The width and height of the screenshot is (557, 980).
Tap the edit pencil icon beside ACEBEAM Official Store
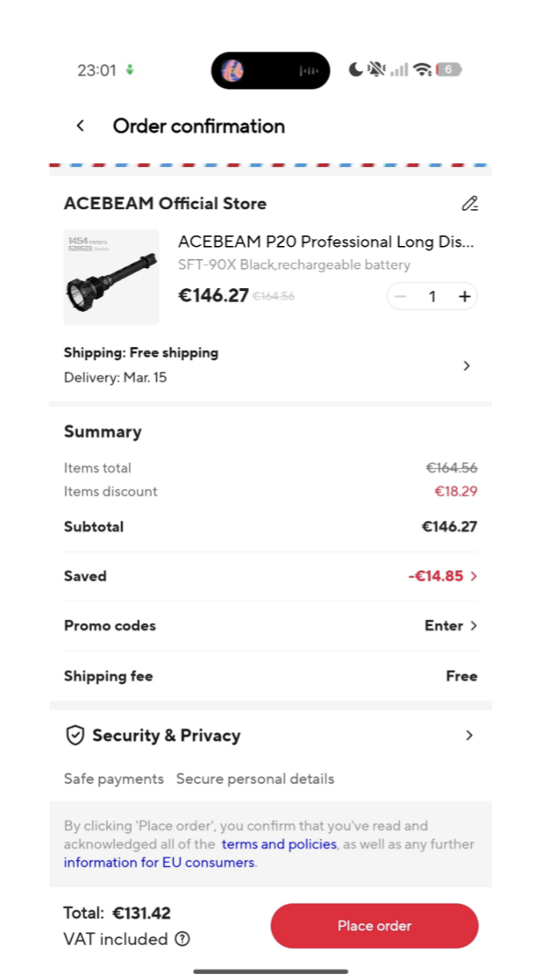(469, 204)
